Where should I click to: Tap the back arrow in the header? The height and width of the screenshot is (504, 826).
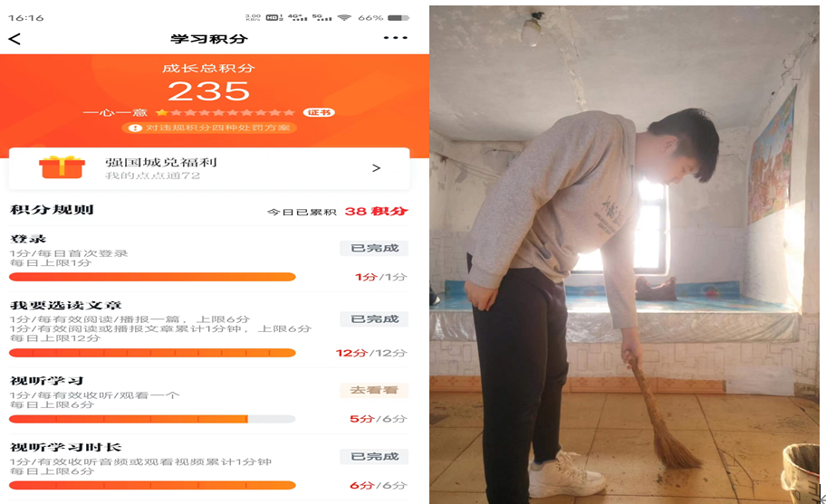[x=14, y=39]
